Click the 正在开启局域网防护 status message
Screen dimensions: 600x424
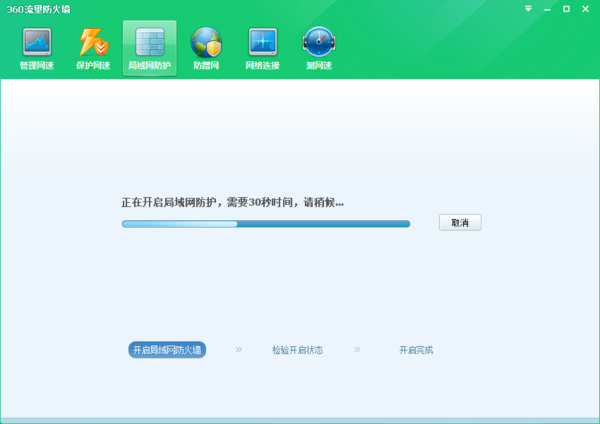point(232,202)
